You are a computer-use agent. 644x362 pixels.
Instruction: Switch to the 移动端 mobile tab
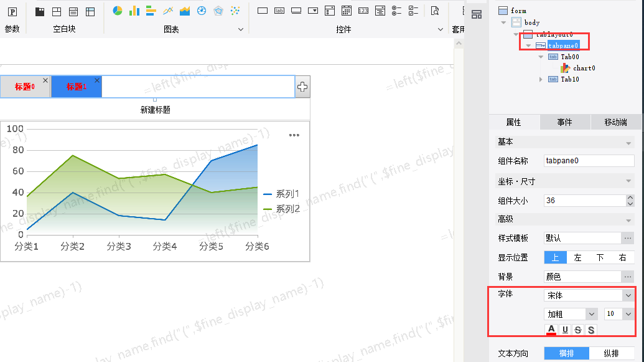tap(615, 122)
